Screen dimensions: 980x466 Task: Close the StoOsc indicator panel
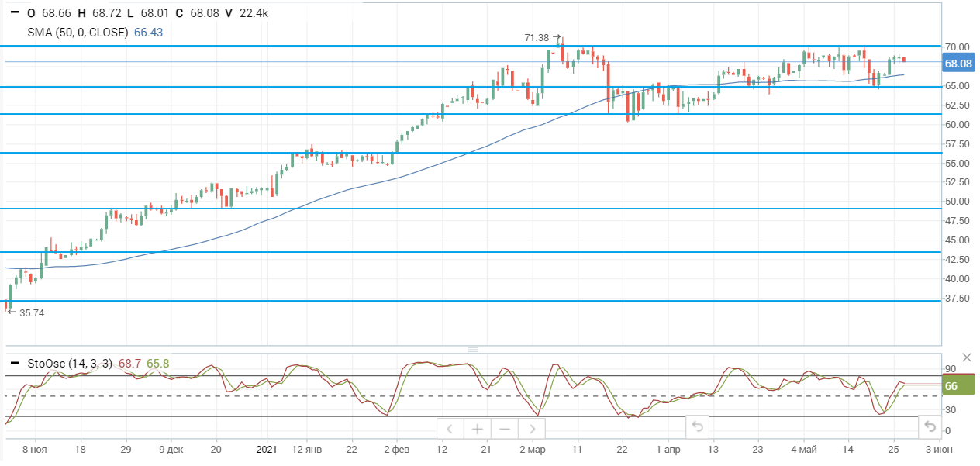point(966,357)
